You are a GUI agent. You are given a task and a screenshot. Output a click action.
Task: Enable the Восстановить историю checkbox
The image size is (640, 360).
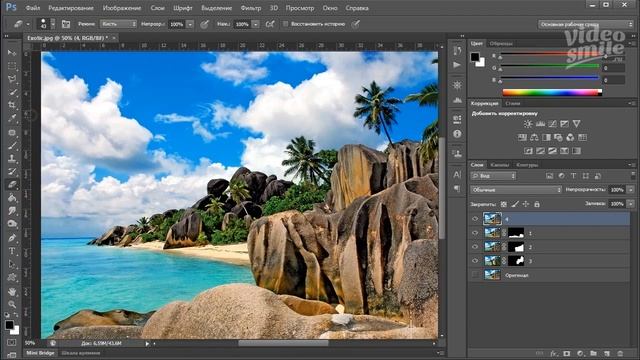(285, 24)
